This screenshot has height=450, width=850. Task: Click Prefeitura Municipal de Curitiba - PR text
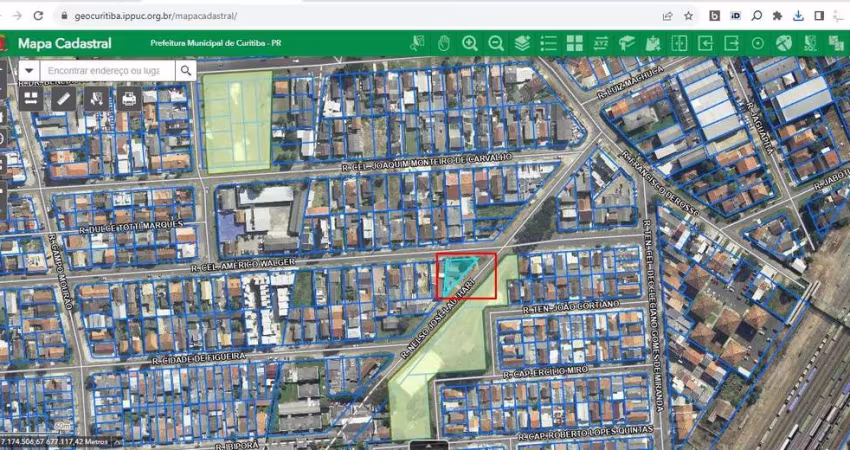click(x=216, y=43)
